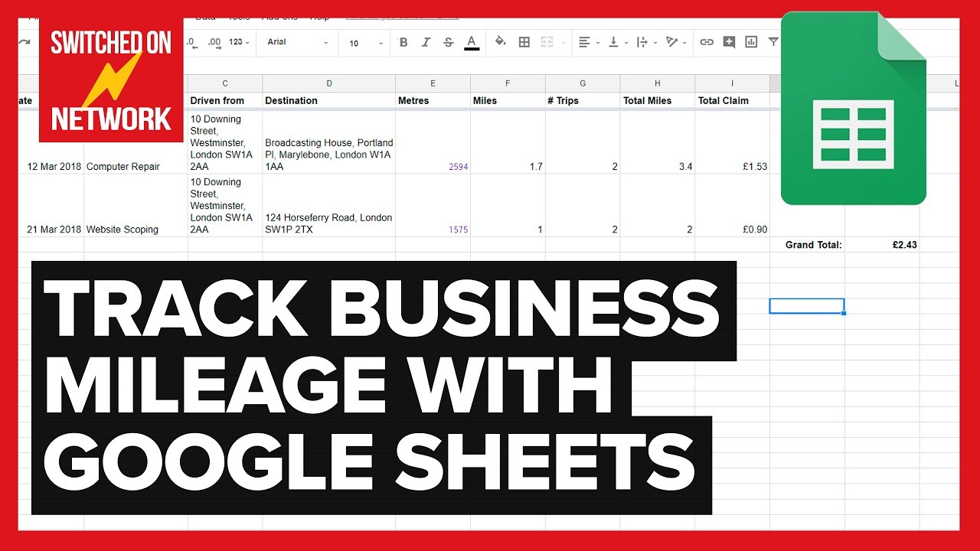
Task: Expand horizontal align dropdown arrow
Action: (598, 43)
